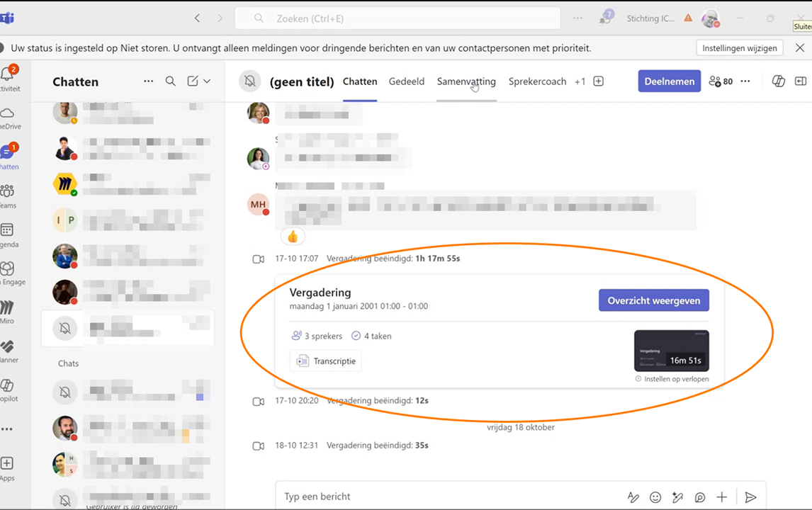Open the meeting recording thumbnail
Viewport: 812px width, 510px height.
pyautogui.click(x=671, y=351)
